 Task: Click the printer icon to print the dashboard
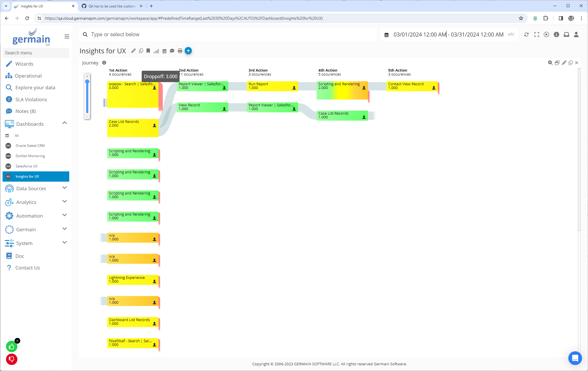tap(180, 51)
